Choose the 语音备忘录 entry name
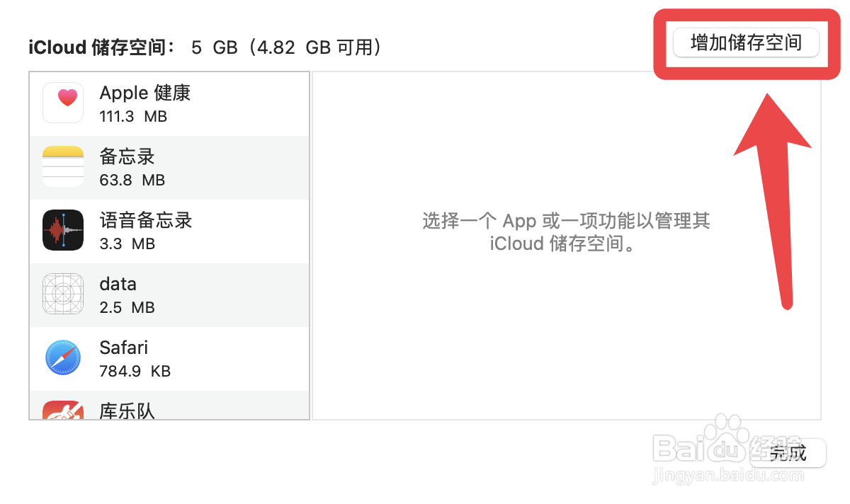 pyautogui.click(x=146, y=220)
